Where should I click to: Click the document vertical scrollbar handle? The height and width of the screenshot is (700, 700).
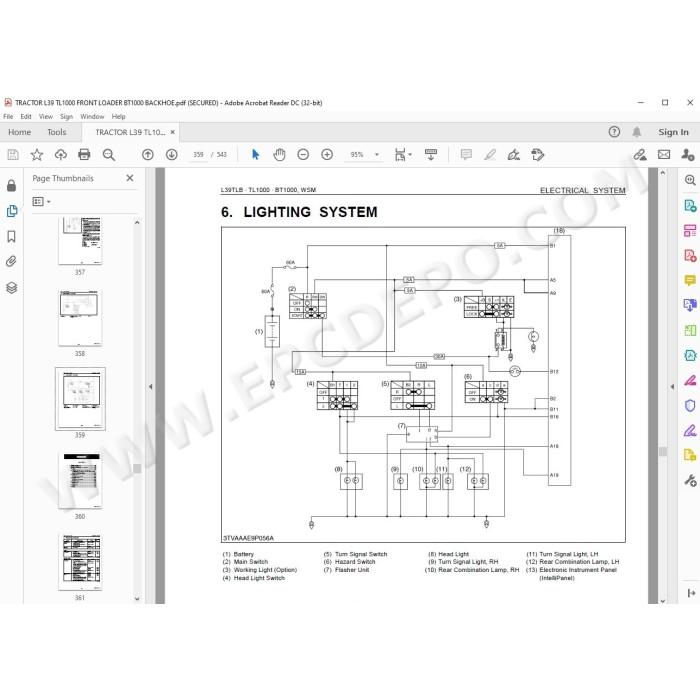click(663, 451)
